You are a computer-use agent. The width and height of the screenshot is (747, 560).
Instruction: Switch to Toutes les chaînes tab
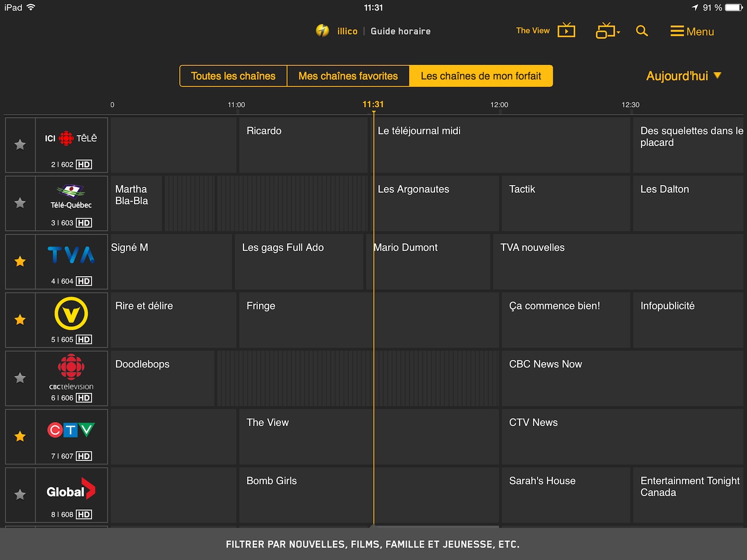click(233, 76)
